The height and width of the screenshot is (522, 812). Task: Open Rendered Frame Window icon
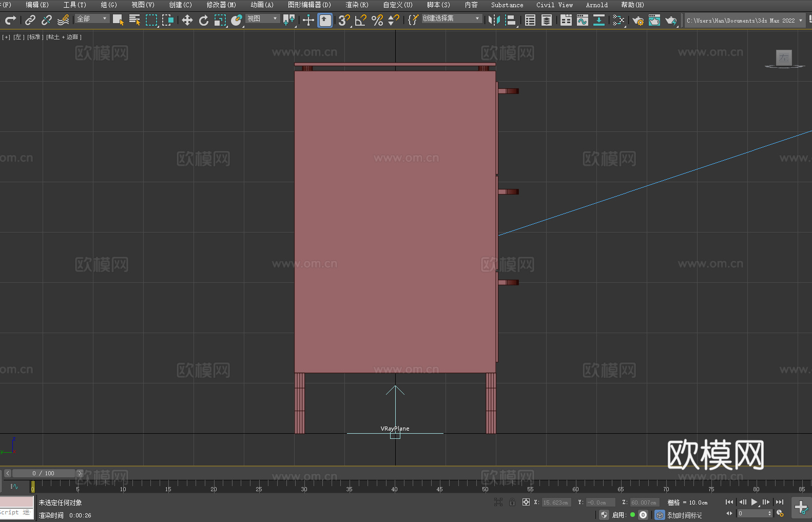pos(654,20)
